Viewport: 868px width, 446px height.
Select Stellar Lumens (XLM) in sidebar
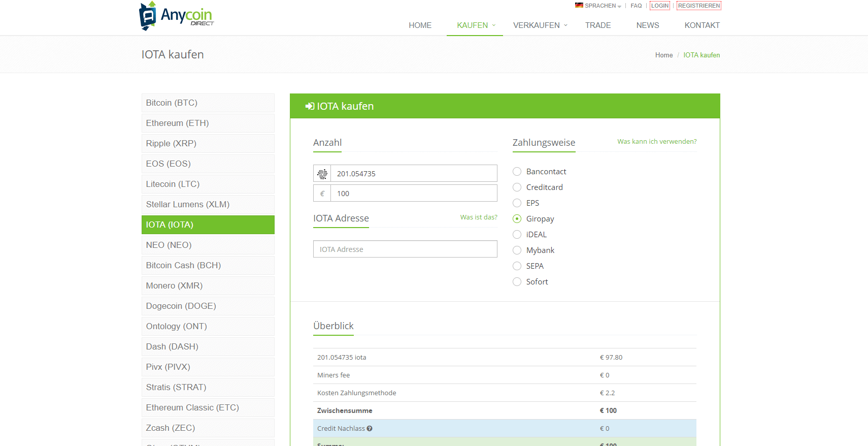click(x=208, y=204)
